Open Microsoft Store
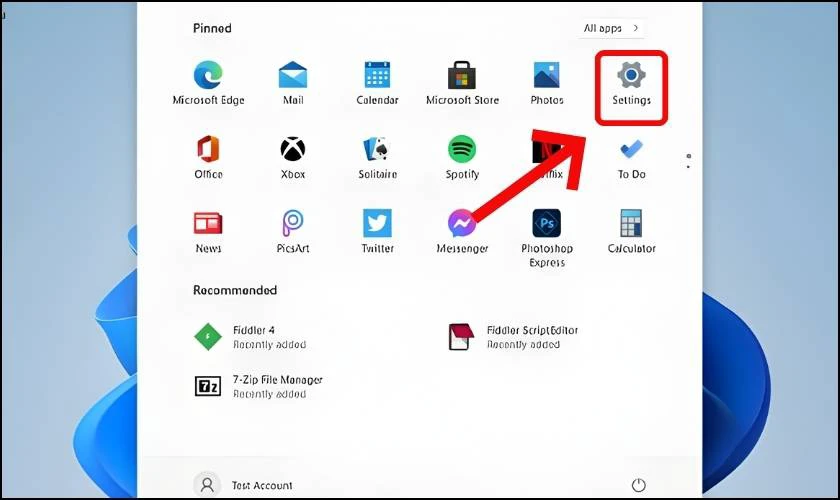The image size is (840, 500). click(x=462, y=83)
